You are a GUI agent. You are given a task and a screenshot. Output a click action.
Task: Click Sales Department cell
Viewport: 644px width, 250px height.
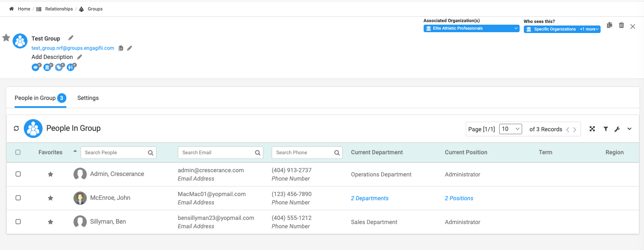pyautogui.click(x=374, y=222)
